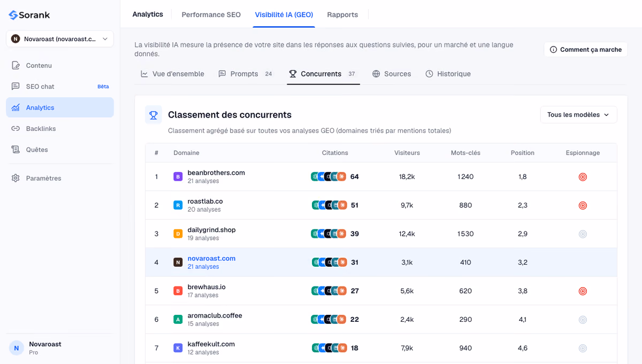This screenshot has height=364, width=642.
Task: Click the Mots-clés column header
Action: pyautogui.click(x=465, y=153)
